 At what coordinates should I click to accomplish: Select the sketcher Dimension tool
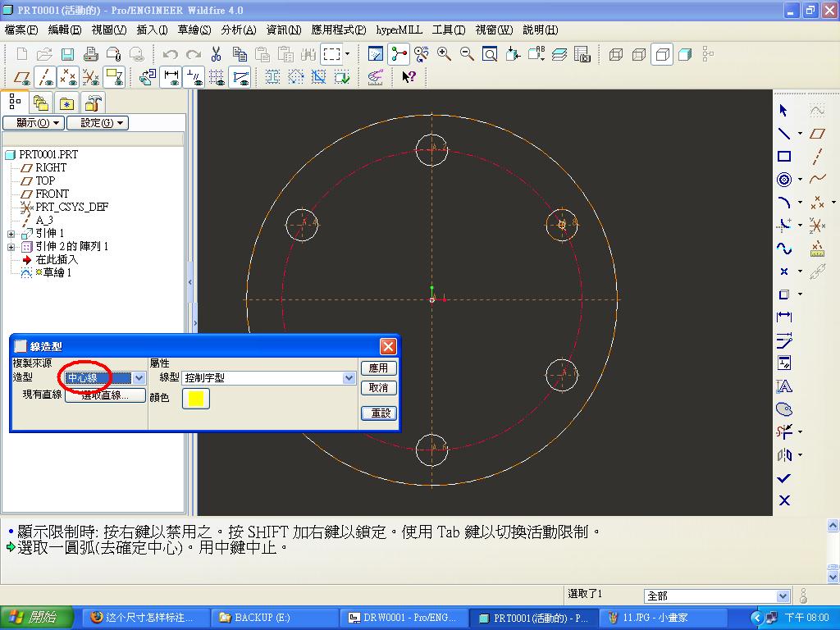tap(783, 317)
